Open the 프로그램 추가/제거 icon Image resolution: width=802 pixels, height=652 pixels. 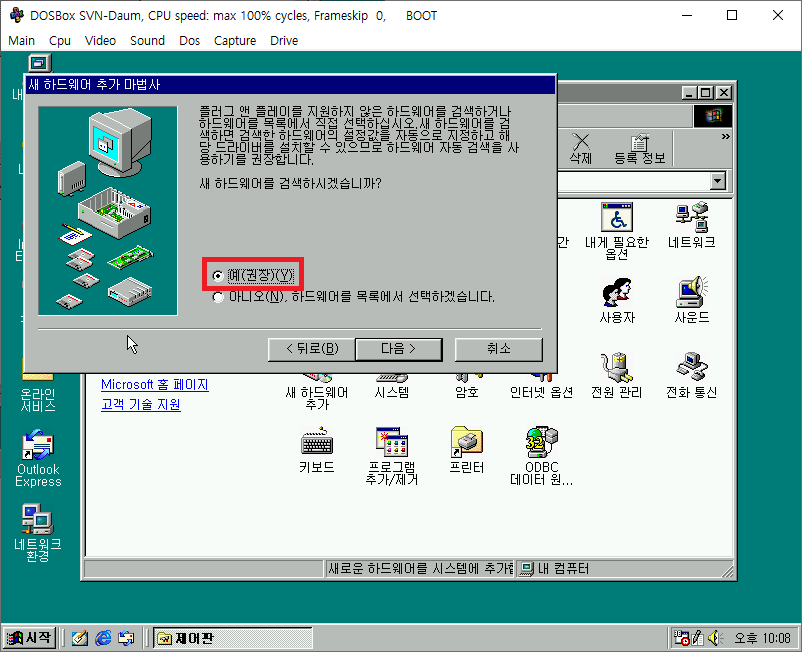click(392, 456)
